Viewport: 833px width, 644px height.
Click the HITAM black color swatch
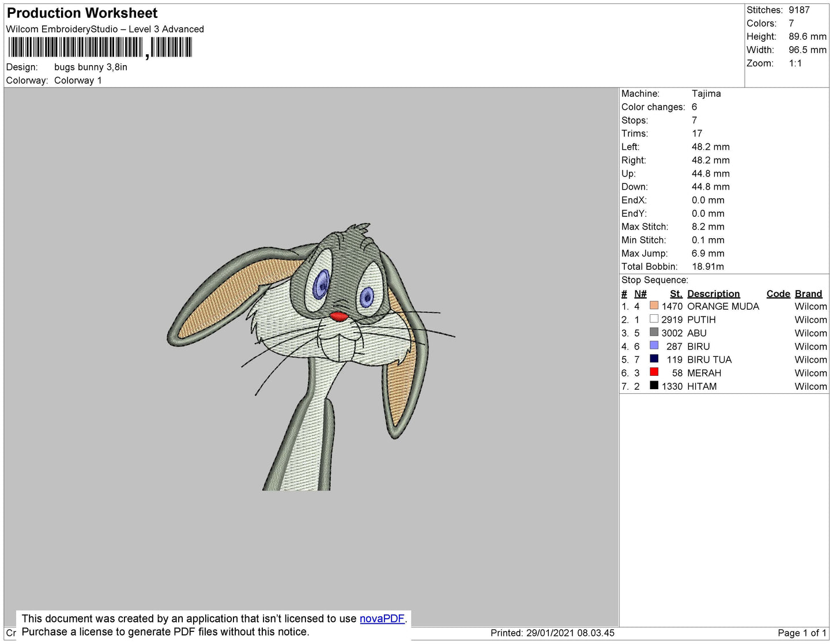(x=654, y=385)
